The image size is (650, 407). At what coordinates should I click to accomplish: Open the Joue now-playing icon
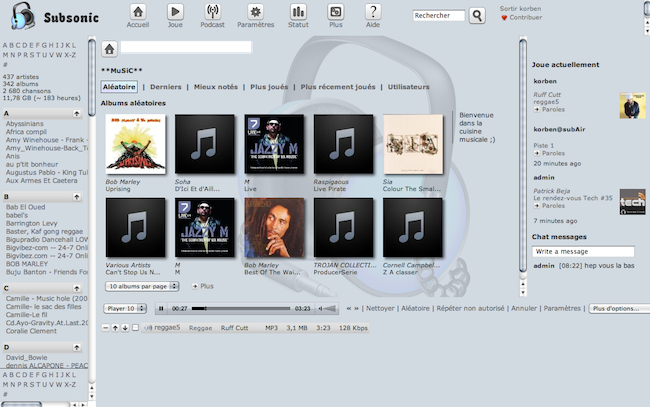175,12
